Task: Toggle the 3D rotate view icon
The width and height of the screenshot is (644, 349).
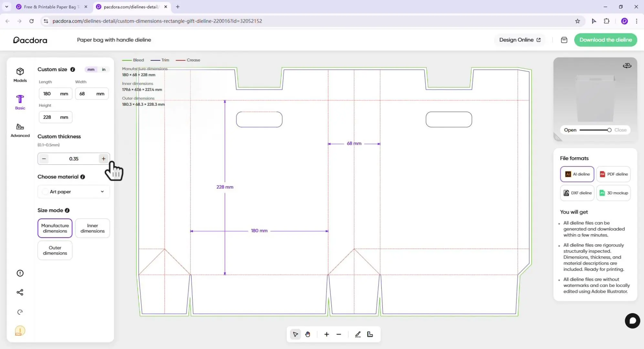Action: [627, 66]
